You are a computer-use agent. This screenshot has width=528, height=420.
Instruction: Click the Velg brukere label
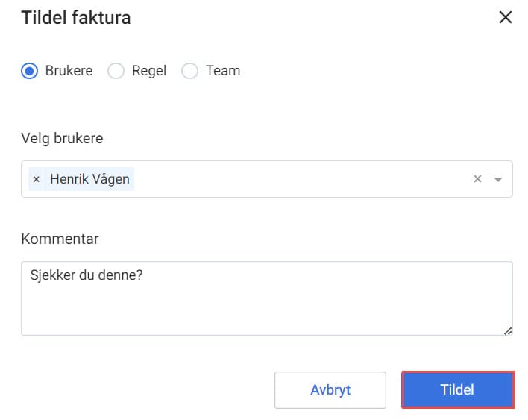62,138
